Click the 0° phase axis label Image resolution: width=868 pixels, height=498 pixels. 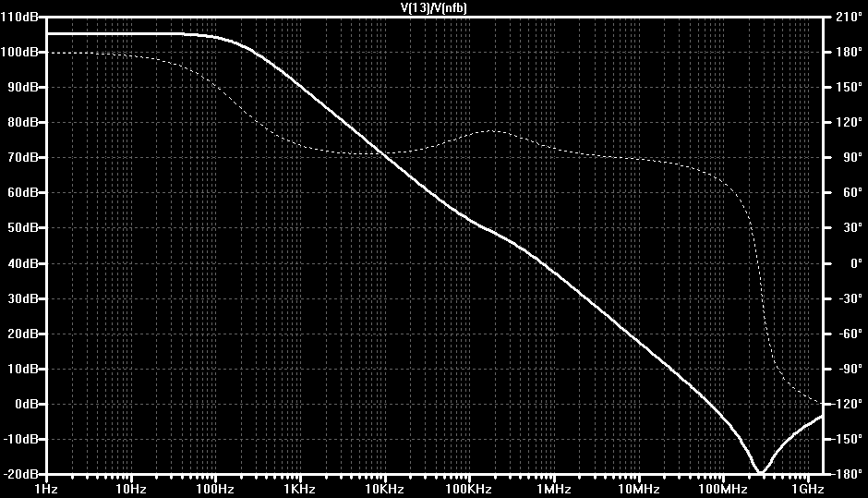click(x=856, y=263)
